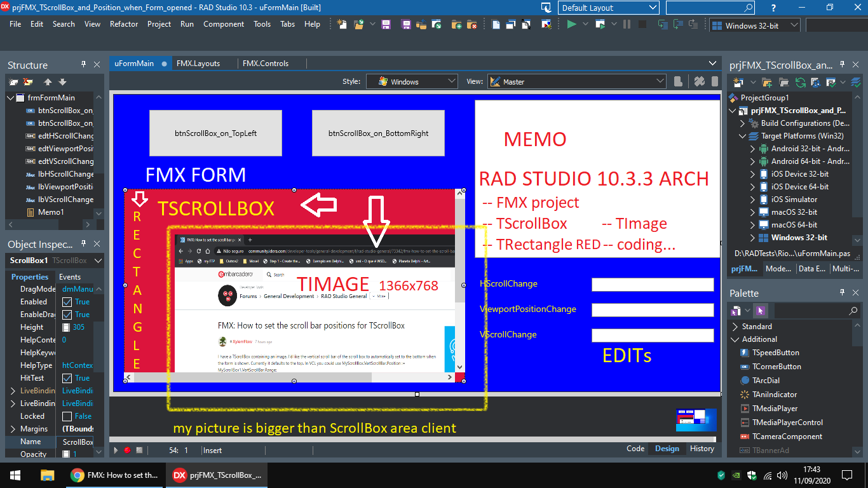Click btnScrollBox_on_BottomRight button on form

378,133
